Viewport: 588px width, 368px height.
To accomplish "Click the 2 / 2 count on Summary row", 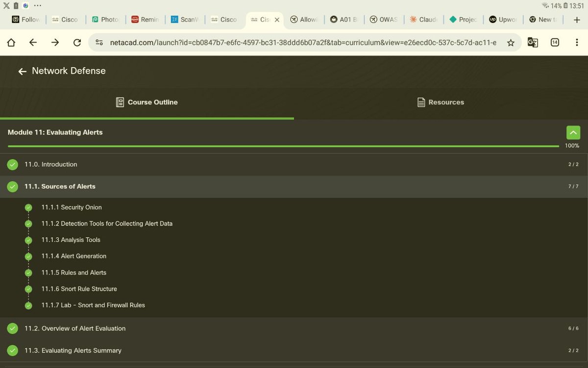I will pos(573,350).
